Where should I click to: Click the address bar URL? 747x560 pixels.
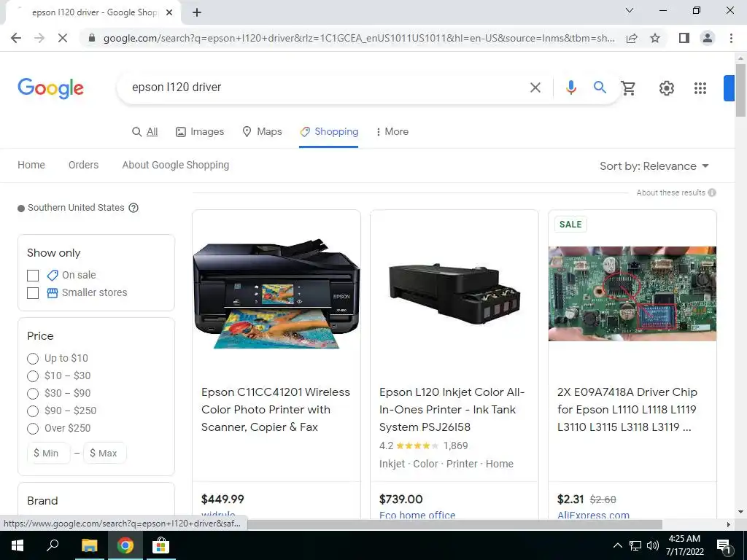(359, 38)
